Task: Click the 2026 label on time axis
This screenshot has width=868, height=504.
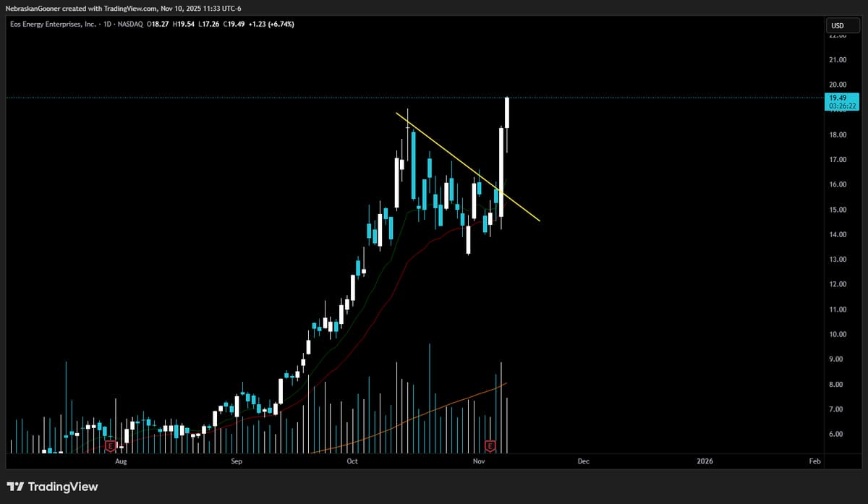Action: tap(704, 461)
